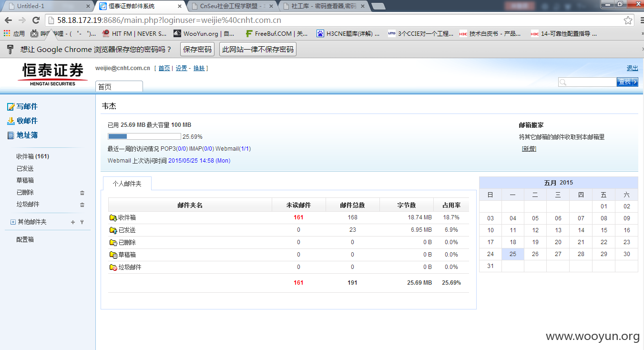Add a new folder with plus icon
Viewport: 644px width, 350px height.
point(73,222)
